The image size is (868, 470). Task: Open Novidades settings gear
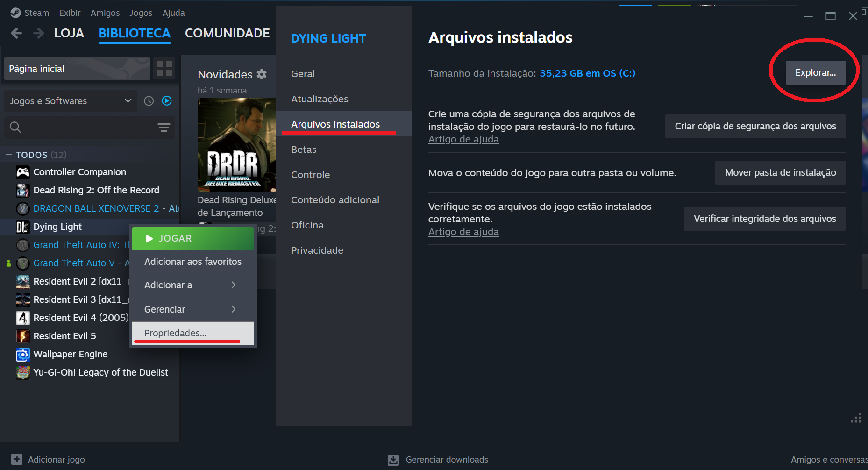coord(262,74)
